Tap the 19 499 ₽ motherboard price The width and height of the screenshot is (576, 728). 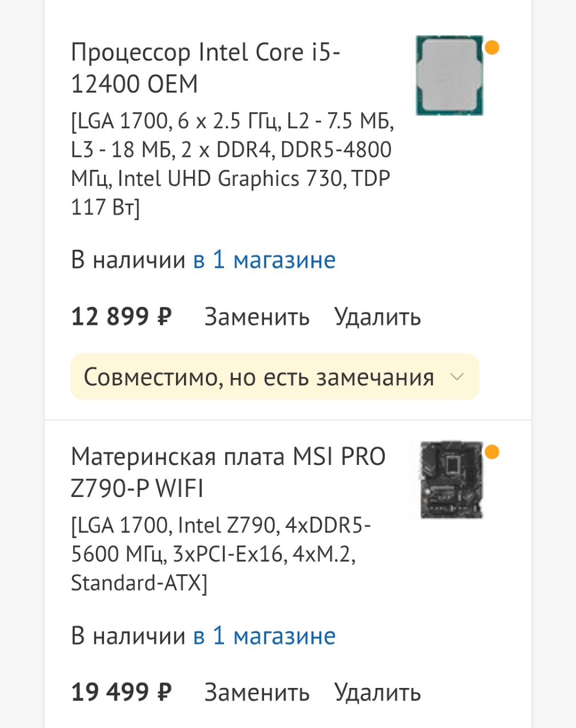[121, 693]
